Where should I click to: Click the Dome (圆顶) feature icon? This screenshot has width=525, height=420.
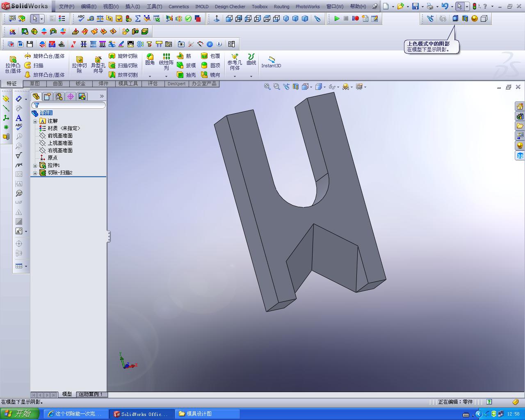pyautogui.click(x=204, y=65)
